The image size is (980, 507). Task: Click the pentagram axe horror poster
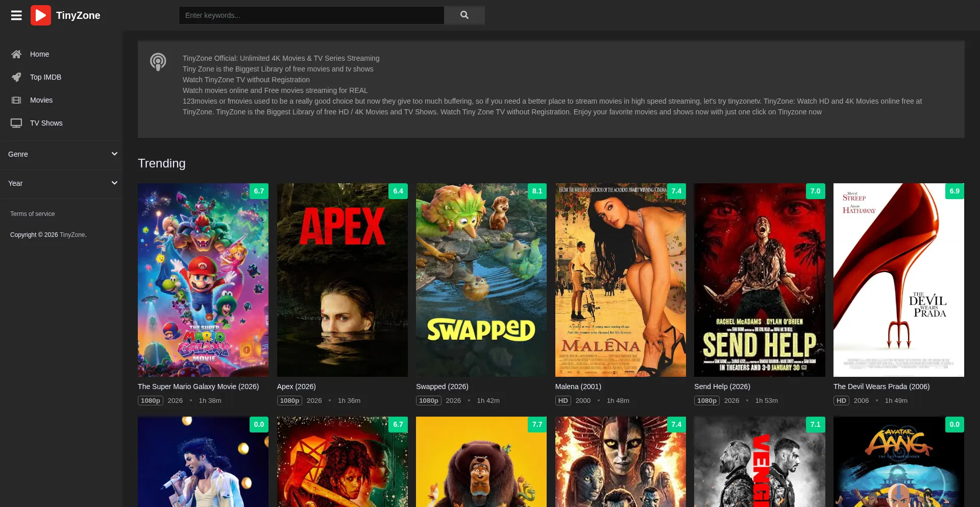342,462
